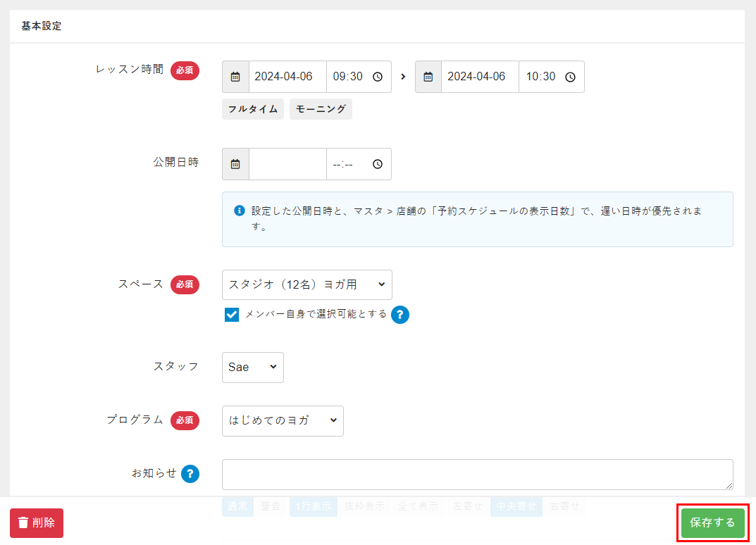Click the help icon next to メンバー自身で選択可能とする
Screen dimensions: 756x545
[400, 315]
